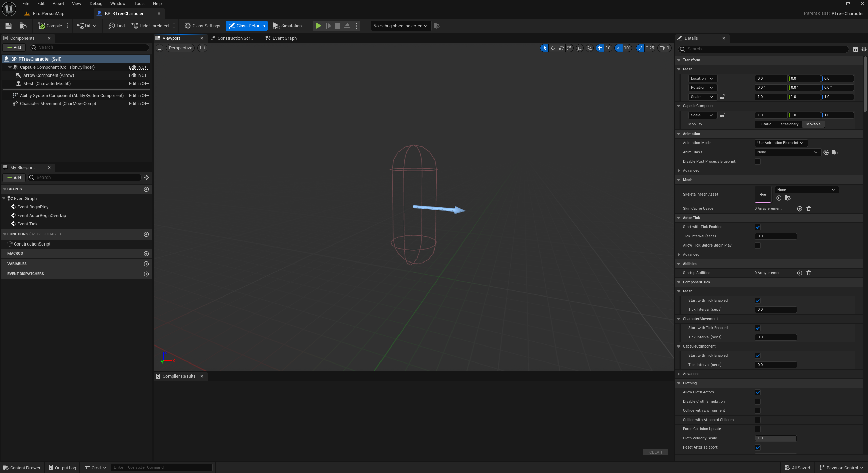
Task: Open viewport options hamburger menu
Action: [x=159, y=48]
